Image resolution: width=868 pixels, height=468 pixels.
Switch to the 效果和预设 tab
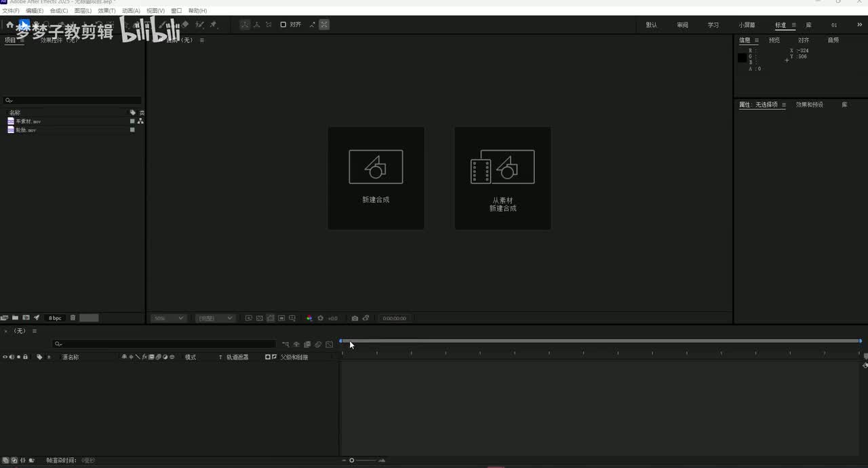(x=809, y=104)
